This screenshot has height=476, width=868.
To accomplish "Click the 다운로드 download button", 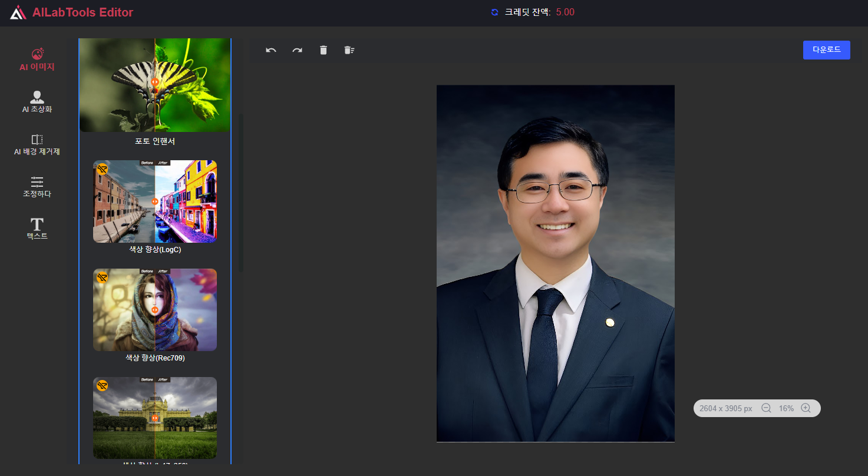I will tap(826, 50).
